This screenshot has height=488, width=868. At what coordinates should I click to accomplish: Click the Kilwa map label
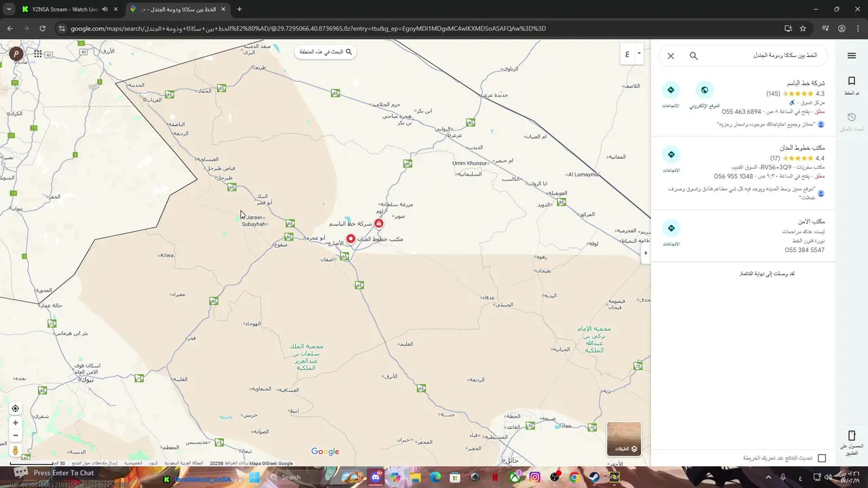click(x=167, y=256)
